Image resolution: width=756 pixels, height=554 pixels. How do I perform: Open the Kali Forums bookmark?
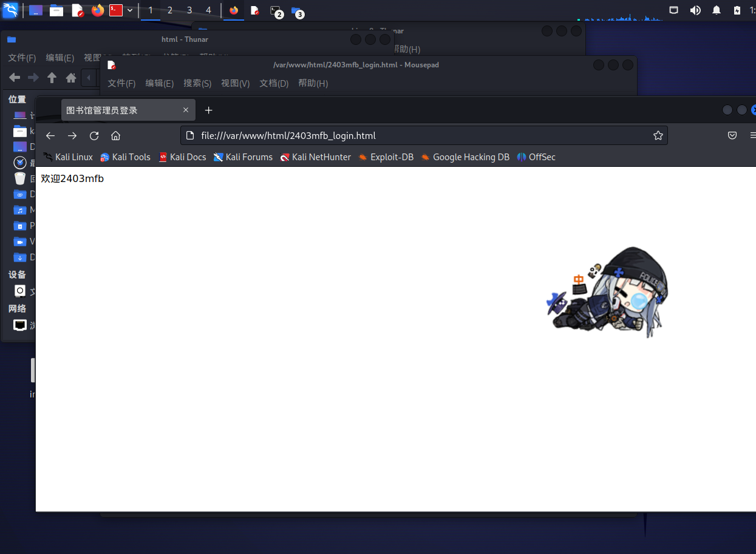coord(243,157)
